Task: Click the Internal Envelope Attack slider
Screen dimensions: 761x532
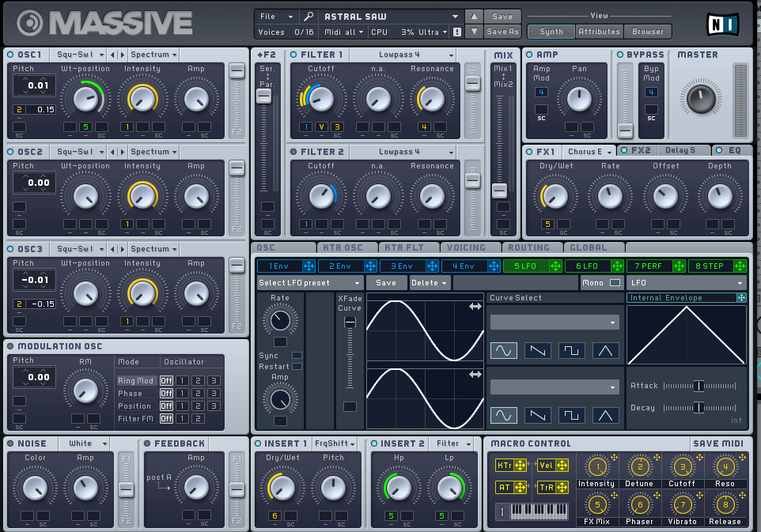Action: [699, 386]
